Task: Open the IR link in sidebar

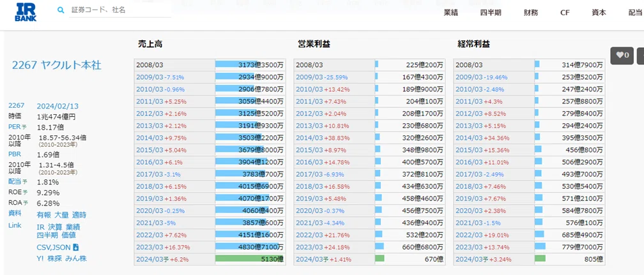Action: tap(40, 227)
